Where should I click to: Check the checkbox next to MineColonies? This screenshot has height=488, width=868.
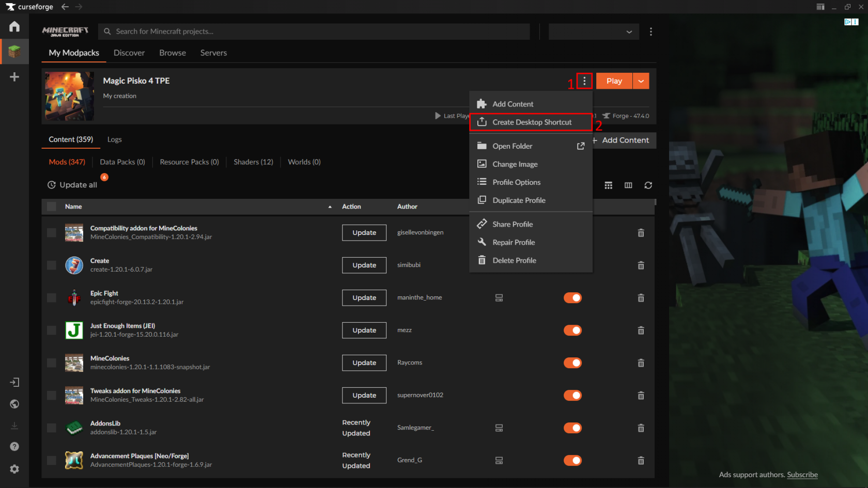51,363
